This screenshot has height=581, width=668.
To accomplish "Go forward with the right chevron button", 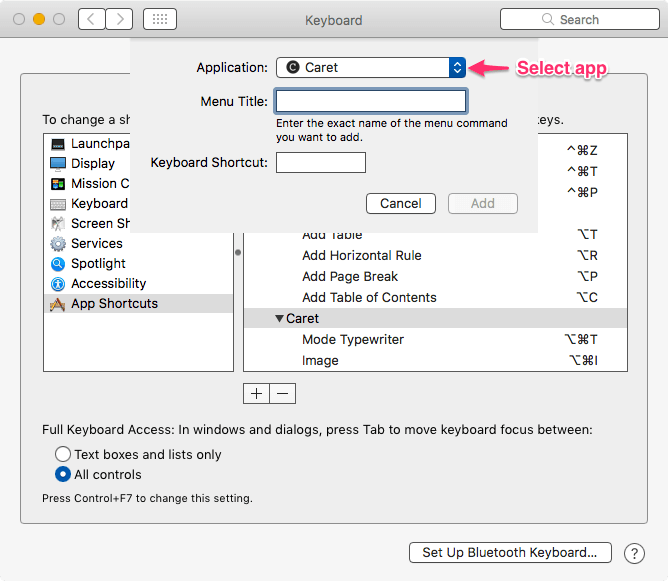I will coord(119,19).
